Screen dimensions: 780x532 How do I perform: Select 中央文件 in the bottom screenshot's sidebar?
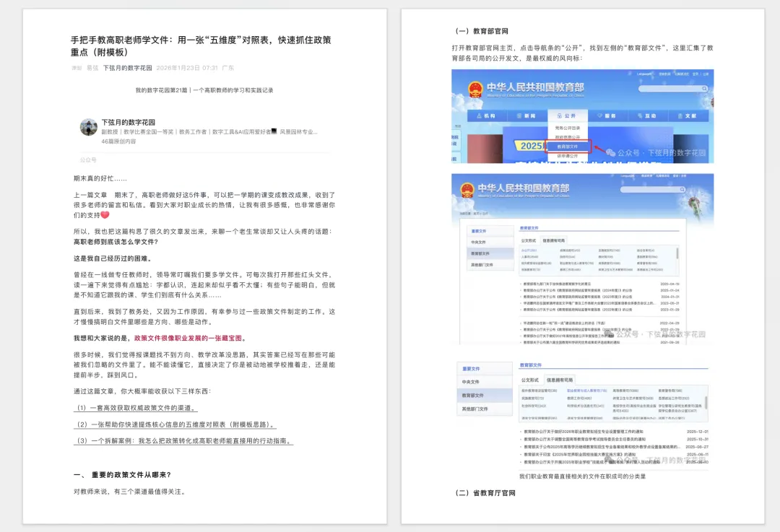485,382
